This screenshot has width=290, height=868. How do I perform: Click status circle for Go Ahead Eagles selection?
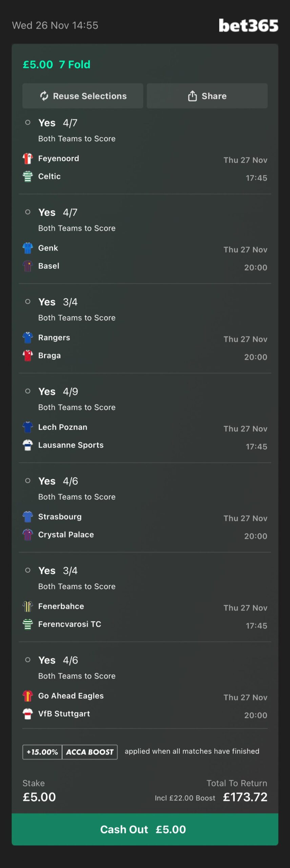(x=28, y=659)
